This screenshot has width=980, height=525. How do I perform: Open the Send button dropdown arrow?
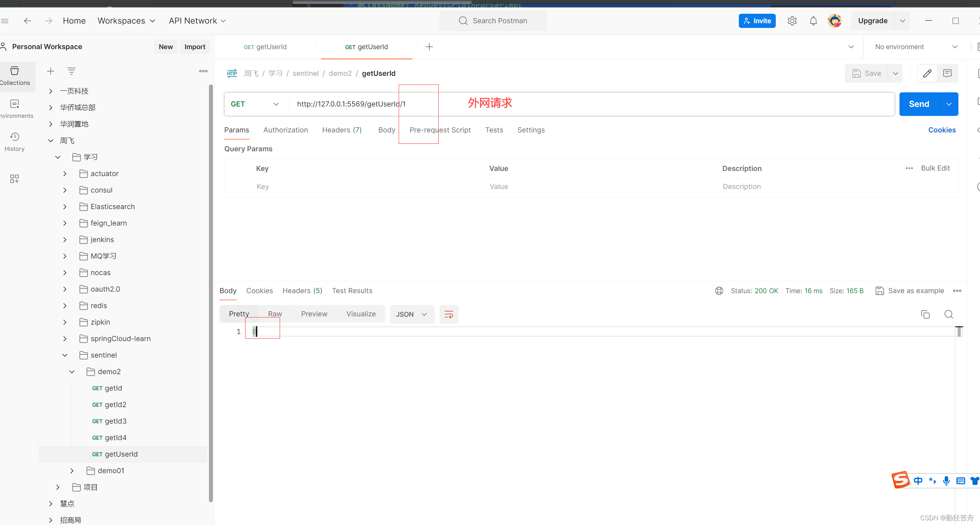pos(949,104)
